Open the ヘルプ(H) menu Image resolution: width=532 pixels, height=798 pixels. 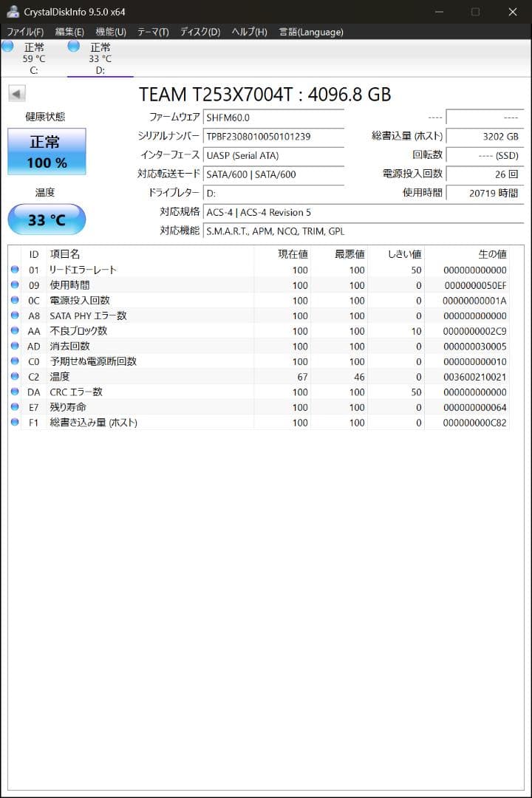click(250, 32)
